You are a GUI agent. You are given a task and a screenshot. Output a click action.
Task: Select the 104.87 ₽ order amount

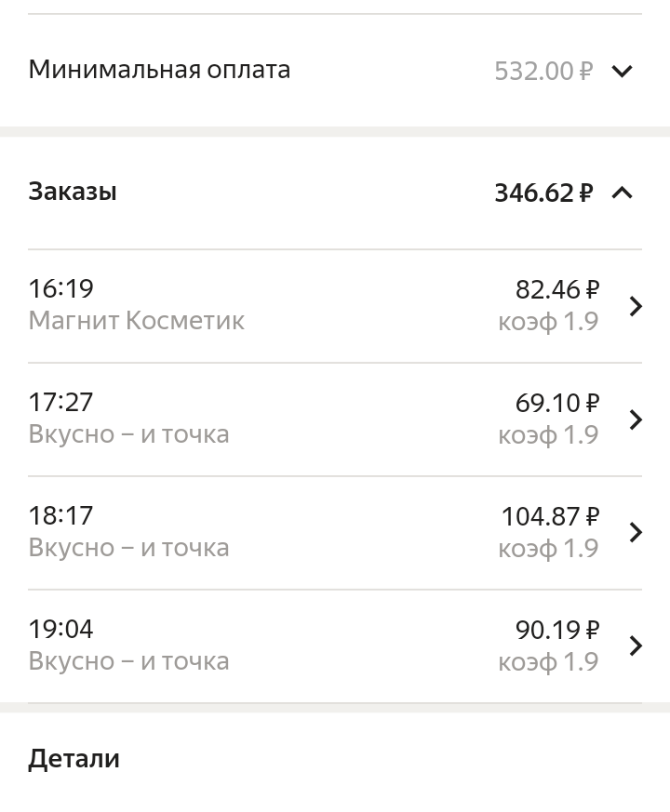[550, 516]
